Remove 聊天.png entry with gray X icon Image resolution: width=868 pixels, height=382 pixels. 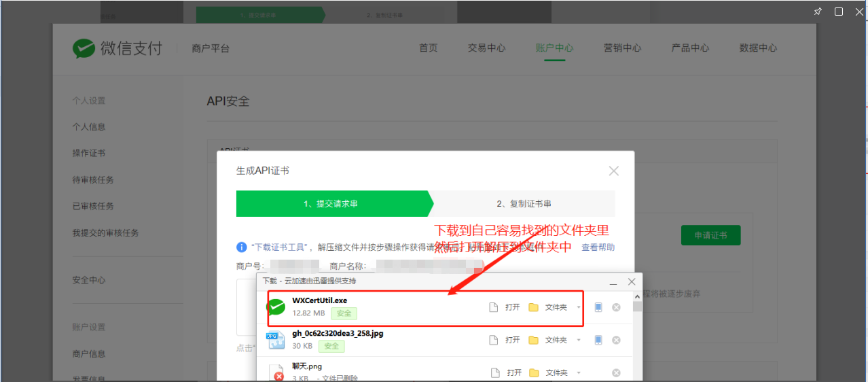(616, 372)
